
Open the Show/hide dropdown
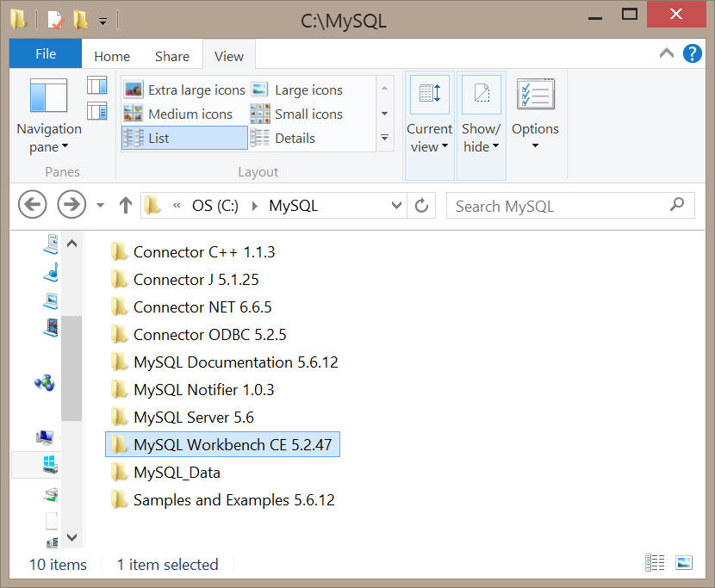pos(481,126)
